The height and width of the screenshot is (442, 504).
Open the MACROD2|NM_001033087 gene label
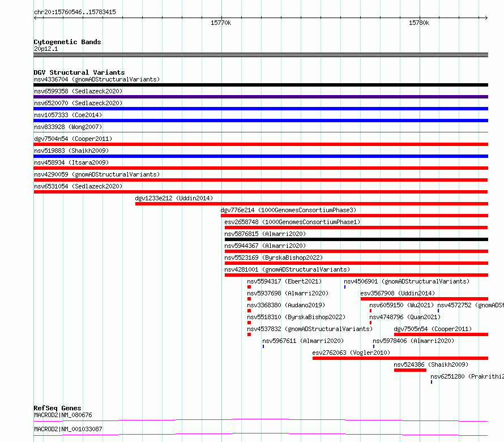[68, 429]
